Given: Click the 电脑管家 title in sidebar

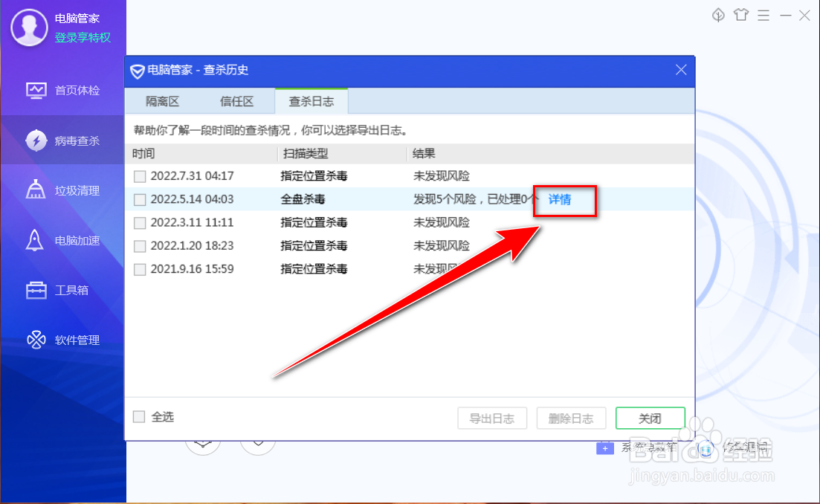Looking at the screenshot, I should [x=77, y=19].
